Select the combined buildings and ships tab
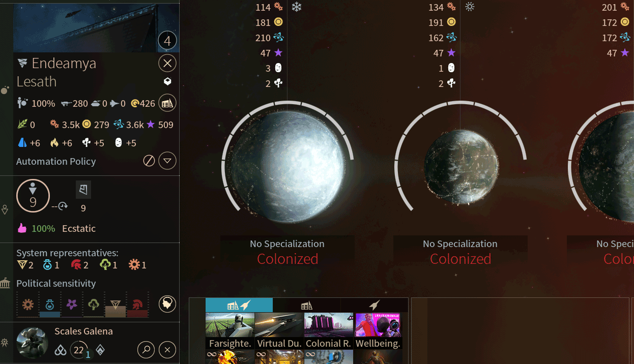 239,305
